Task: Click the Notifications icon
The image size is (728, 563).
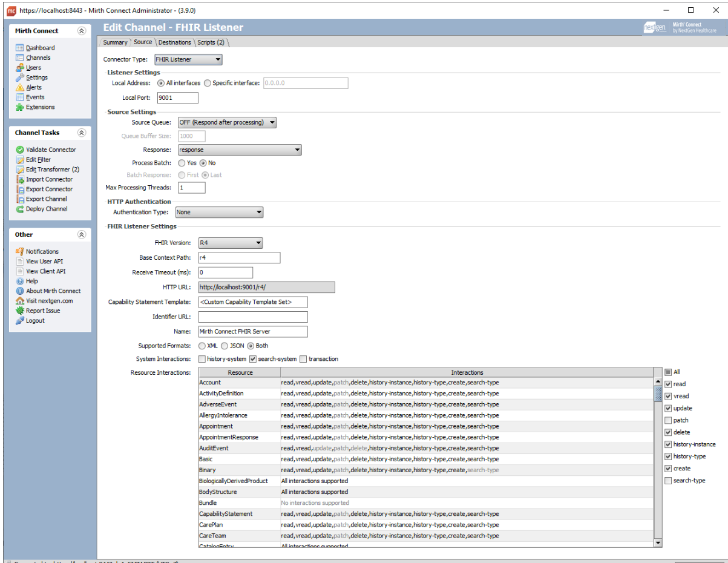Action: (x=20, y=251)
